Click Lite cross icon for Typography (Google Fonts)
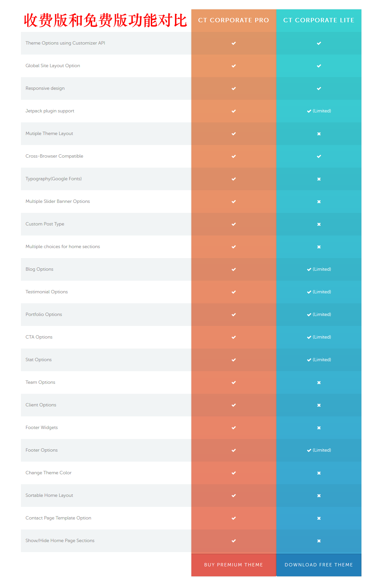The image size is (388, 588). tap(319, 179)
